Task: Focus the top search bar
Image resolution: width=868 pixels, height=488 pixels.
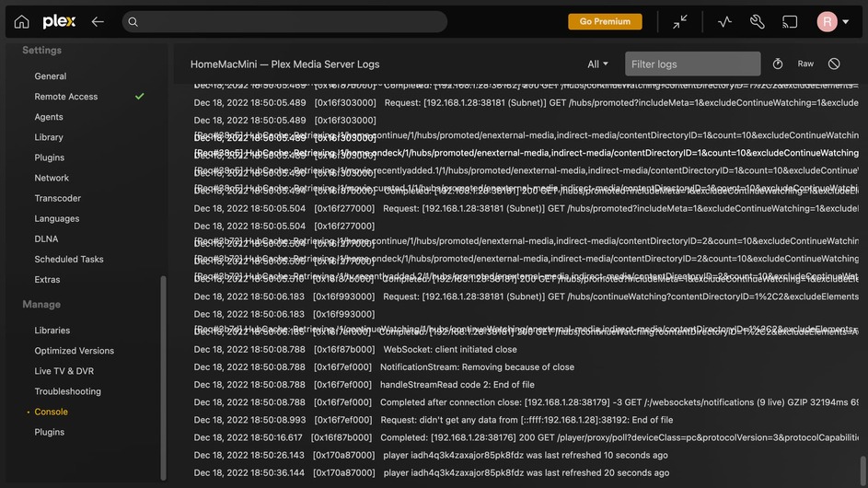Action: (284, 21)
